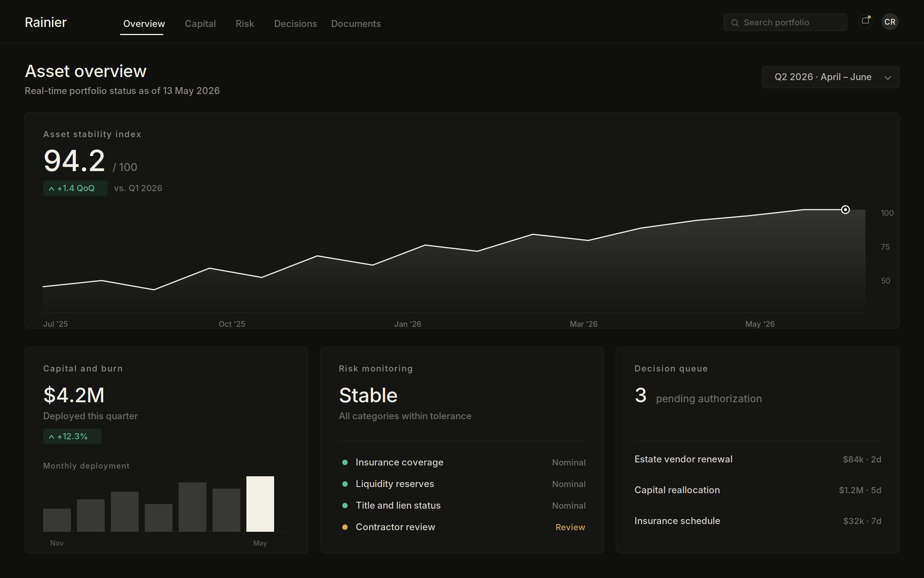
Task: Open the Contractor review risk row
Action: tap(462, 527)
